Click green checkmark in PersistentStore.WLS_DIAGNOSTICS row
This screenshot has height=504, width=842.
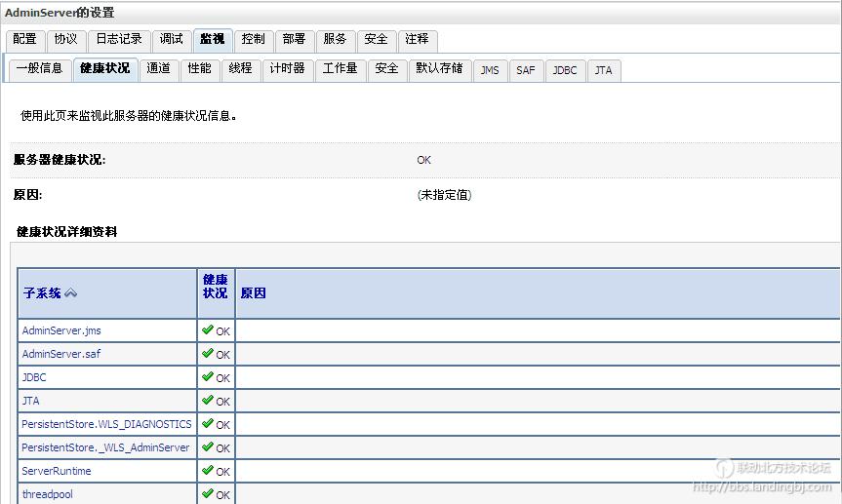(x=208, y=423)
